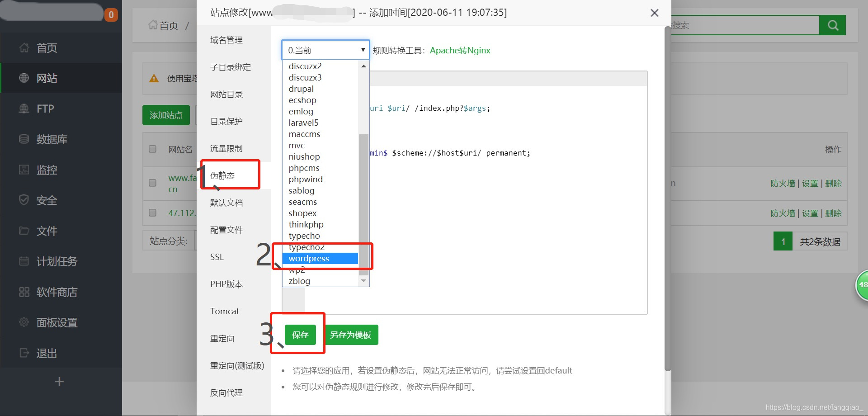The width and height of the screenshot is (868, 416).
Task: Click 设置 link in the www.fa row
Action: point(810,183)
